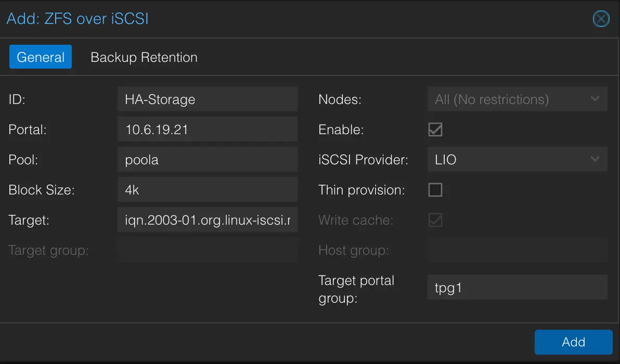Select the Portal address field
620x364 pixels.
tap(207, 129)
